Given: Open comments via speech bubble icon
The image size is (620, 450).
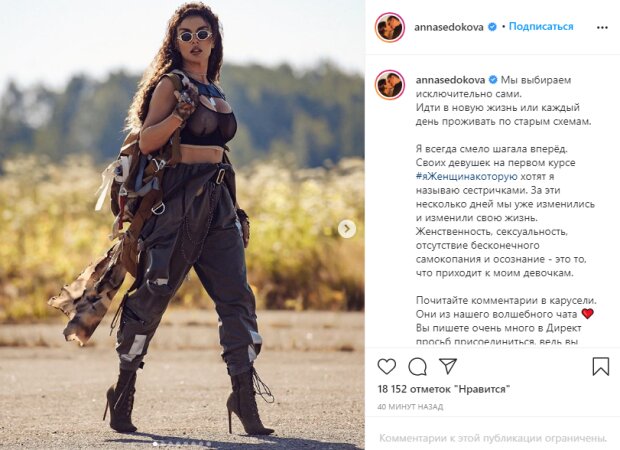Looking at the screenshot, I should click(417, 367).
